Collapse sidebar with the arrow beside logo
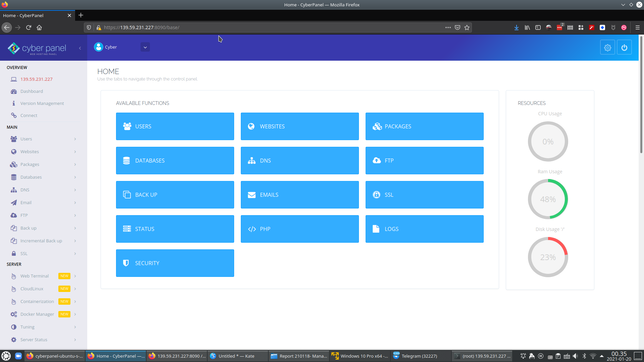This screenshot has width=644, height=362. [80, 48]
